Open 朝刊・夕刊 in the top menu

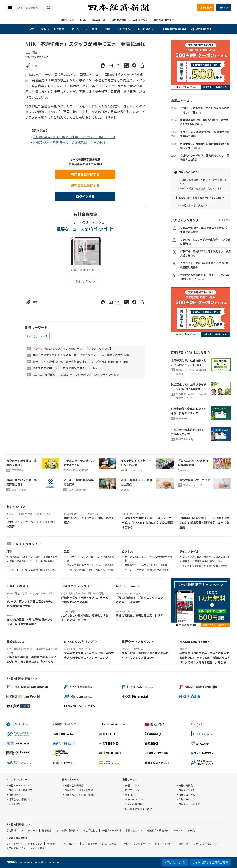click(x=68, y=20)
